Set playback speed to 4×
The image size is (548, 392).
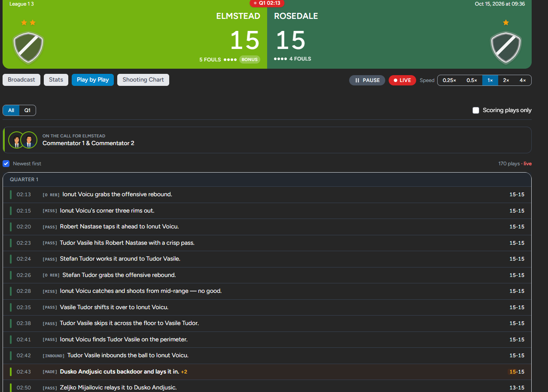[523, 80]
